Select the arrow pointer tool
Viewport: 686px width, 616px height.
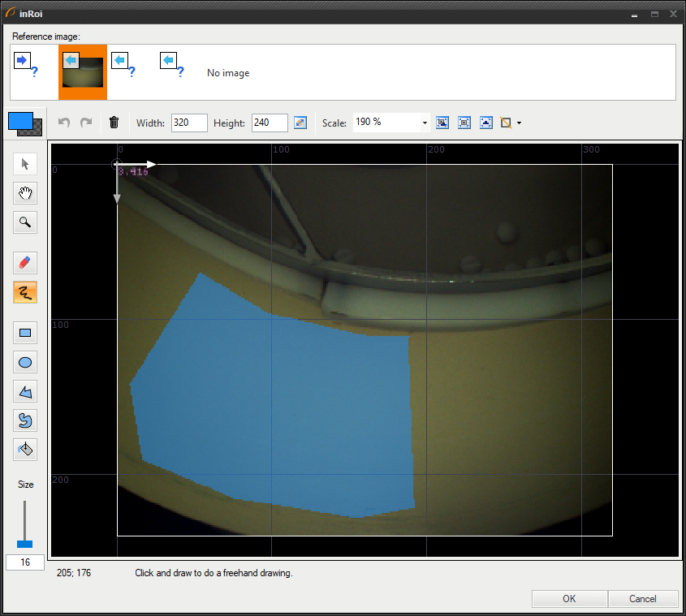[25, 164]
